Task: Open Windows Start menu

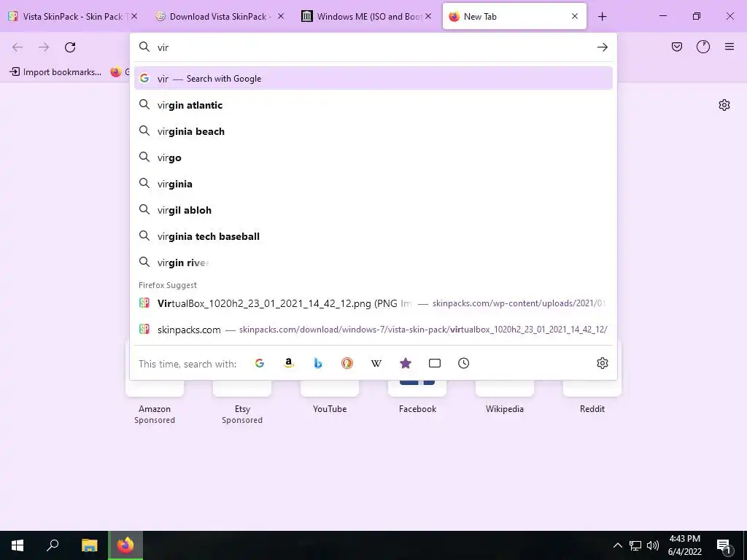Action: (18, 545)
